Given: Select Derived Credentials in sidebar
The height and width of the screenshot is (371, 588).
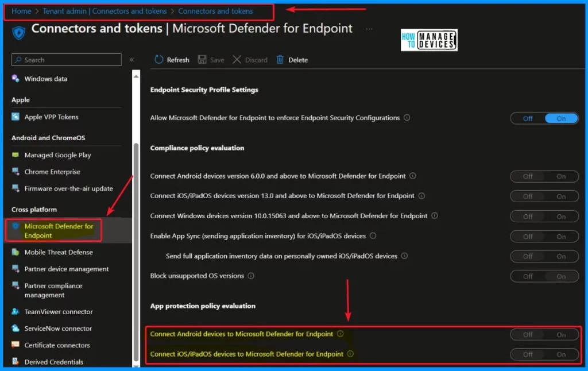Looking at the screenshot, I should point(54,362).
